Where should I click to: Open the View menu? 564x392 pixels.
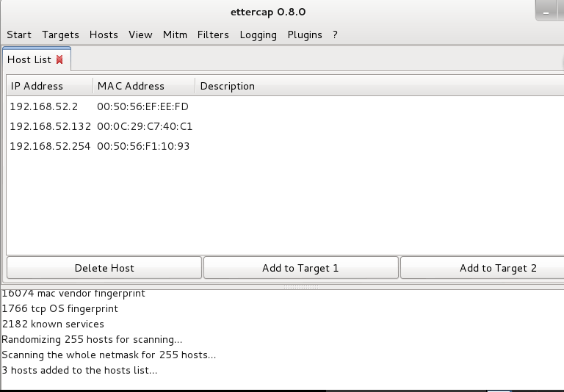[x=140, y=35]
